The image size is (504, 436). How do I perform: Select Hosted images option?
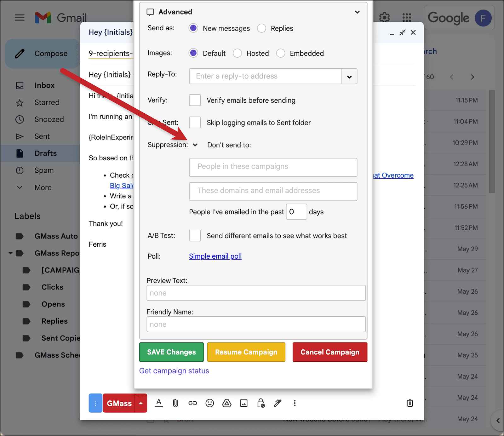pyautogui.click(x=237, y=53)
